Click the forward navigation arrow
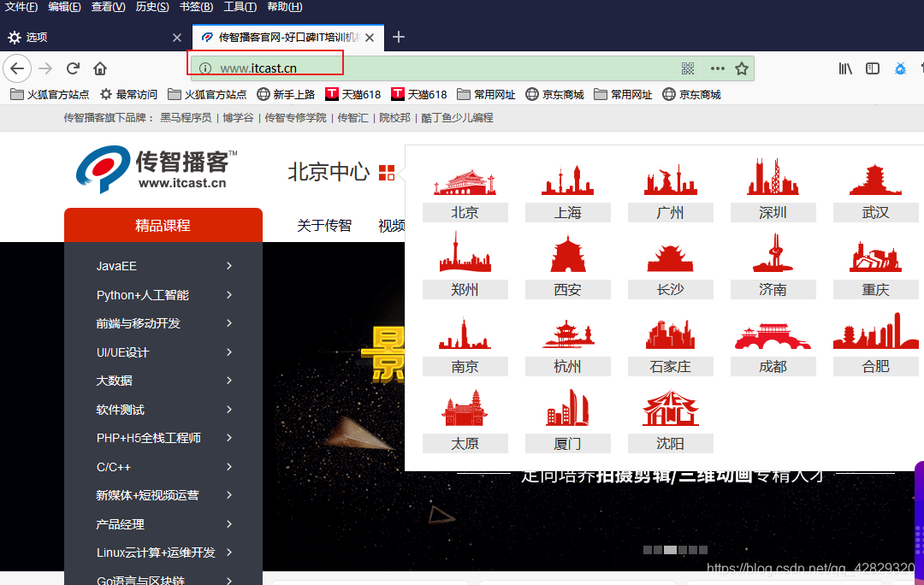Image resolution: width=924 pixels, height=585 pixels. click(45, 68)
